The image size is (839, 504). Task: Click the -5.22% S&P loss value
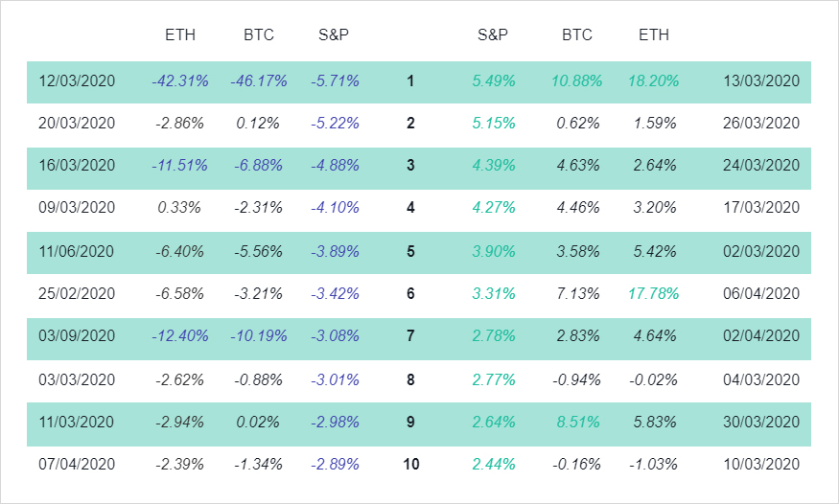tap(335, 124)
